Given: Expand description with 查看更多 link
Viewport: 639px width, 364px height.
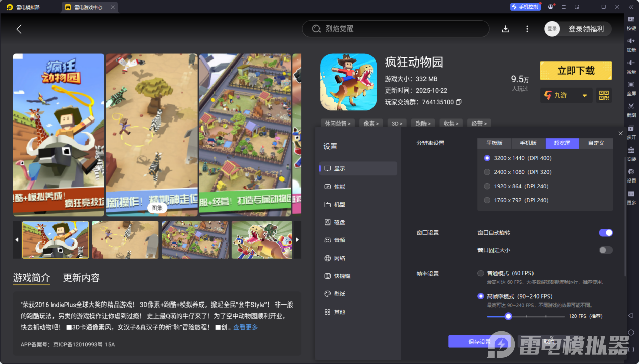Looking at the screenshot, I should coord(245,327).
